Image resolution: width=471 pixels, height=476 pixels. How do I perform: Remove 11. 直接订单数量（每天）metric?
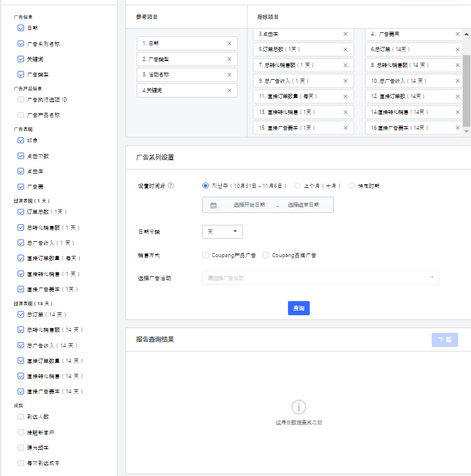[x=345, y=96]
